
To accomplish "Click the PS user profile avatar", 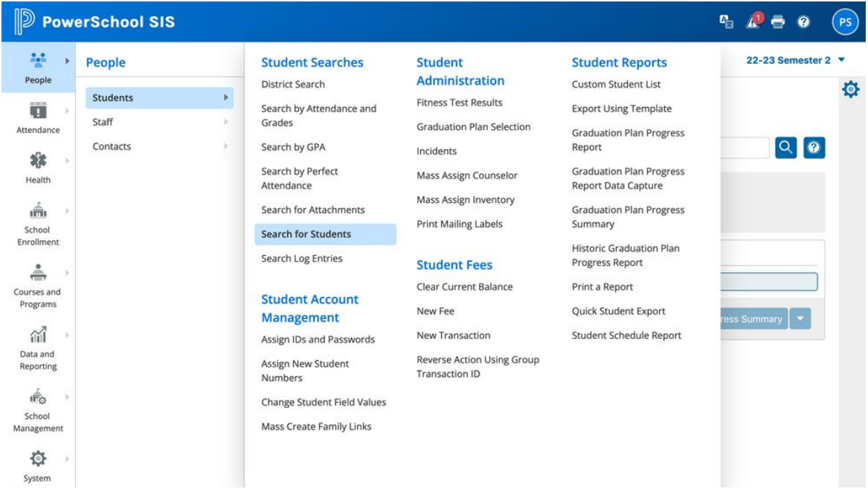I will coord(845,22).
